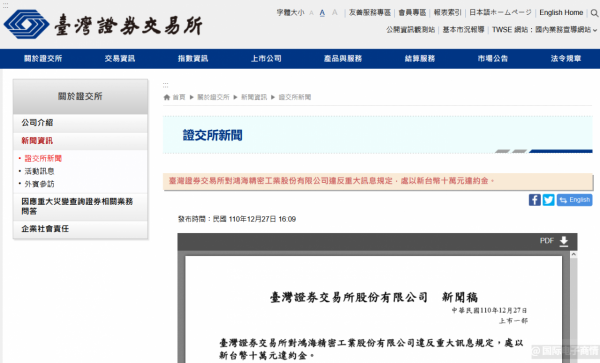Open 活動訊息 sidebar sub-item

pyautogui.click(x=39, y=171)
